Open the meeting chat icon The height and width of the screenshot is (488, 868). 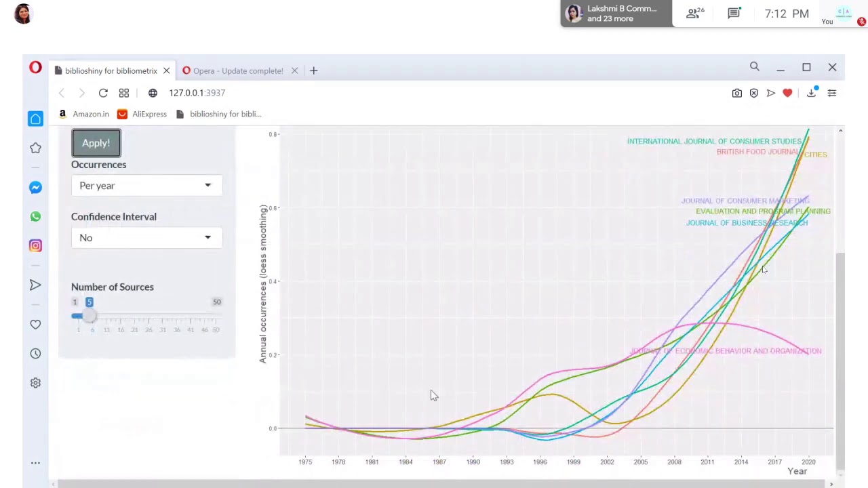coord(734,13)
